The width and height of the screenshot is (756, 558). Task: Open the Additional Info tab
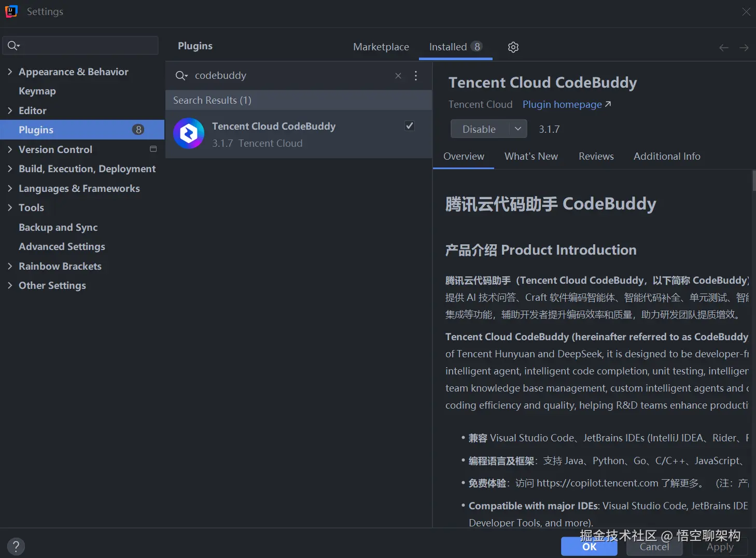(667, 157)
